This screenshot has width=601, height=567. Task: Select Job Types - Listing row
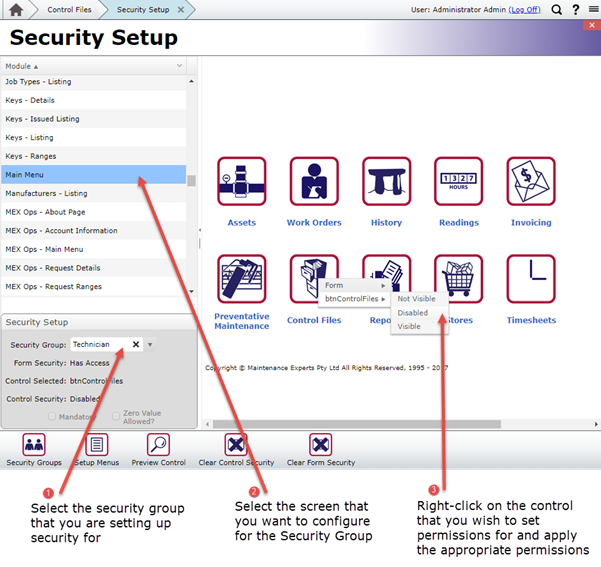94,81
